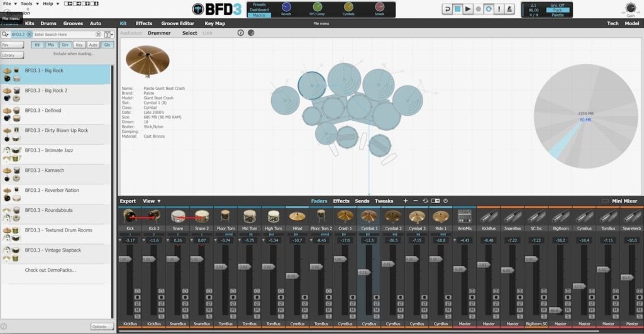Mute the Hihat channel with its M button

[304, 309]
